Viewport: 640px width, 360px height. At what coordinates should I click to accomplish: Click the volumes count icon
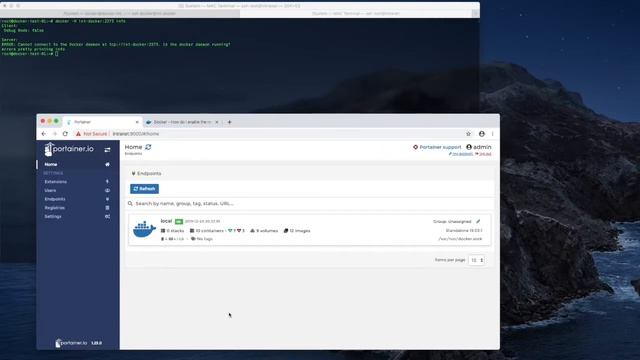click(x=252, y=231)
